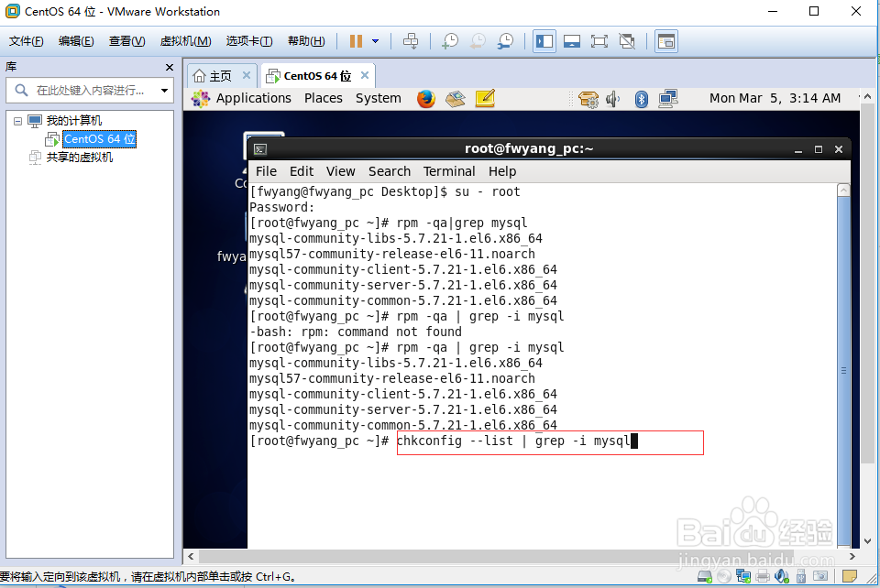Close the 库 library panel
The width and height of the screenshot is (880, 588).
(170, 67)
